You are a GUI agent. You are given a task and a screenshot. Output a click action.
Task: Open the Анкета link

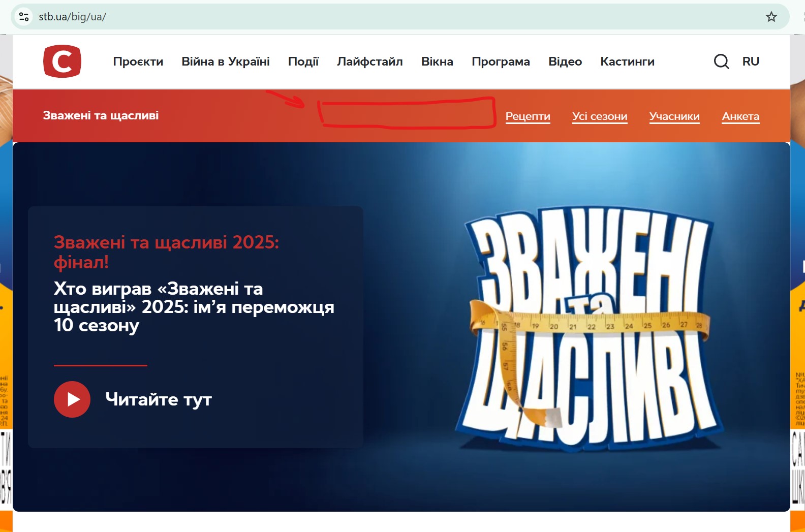tap(740, 116)
